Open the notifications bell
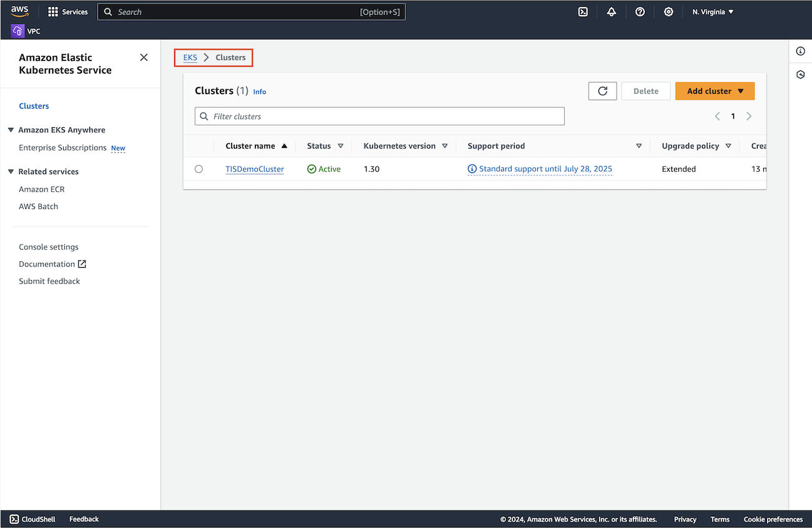Viewport: 812px width, 528px height. tap(611, 12)
